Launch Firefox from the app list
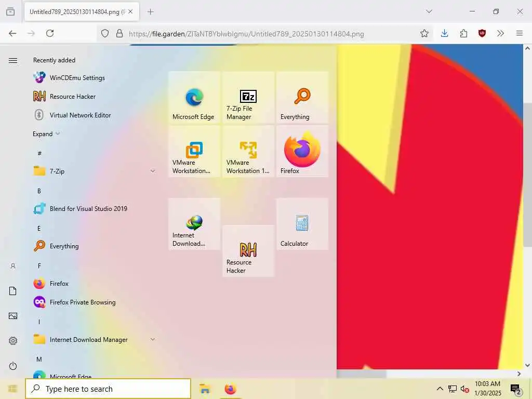 pyautogui.click(x=95, y=283)
